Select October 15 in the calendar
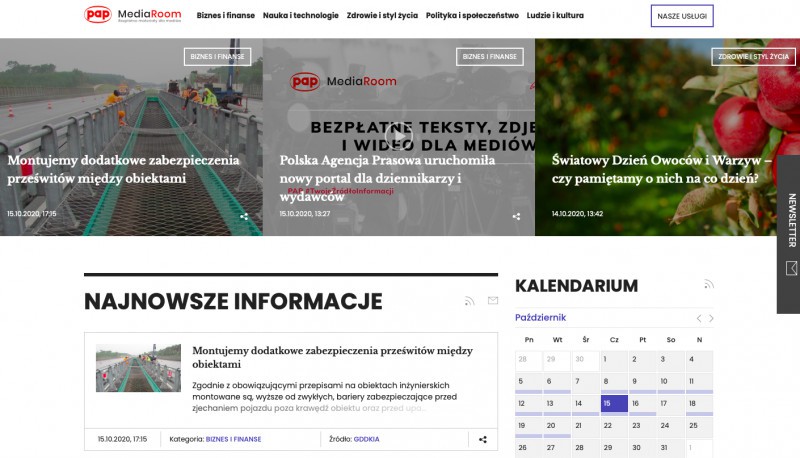800x458 pixels. click(x=614, y=404)
